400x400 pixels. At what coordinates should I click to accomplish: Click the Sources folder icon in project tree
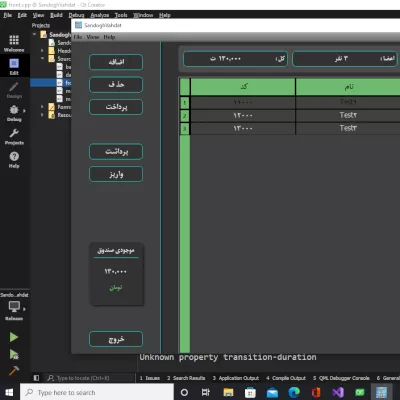coord(51,59)
